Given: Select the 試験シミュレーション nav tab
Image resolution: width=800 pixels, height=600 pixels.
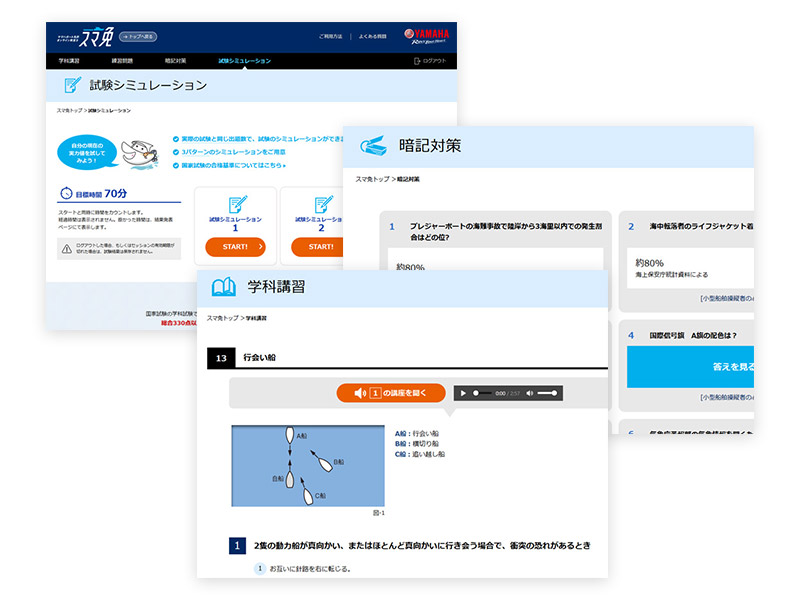Looking at the screenshot, I should pos(244,61).
